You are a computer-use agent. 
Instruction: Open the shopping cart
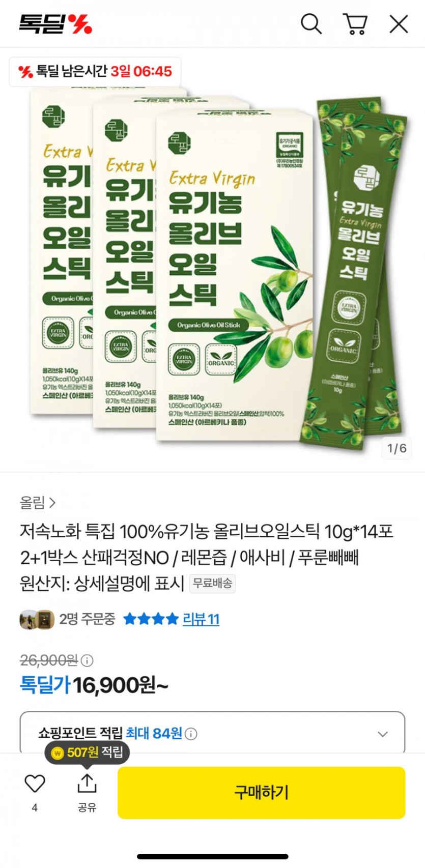point(355,23)
